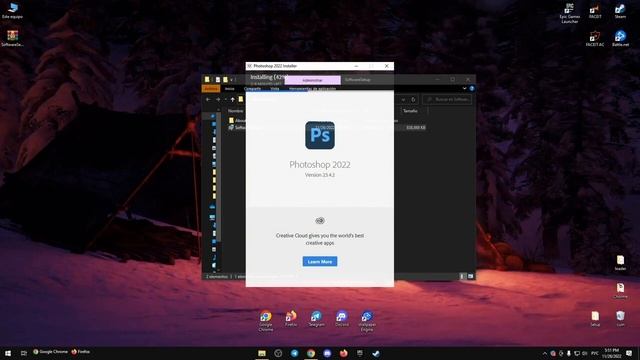Open the Recycle Bin on desktop
This screenshot has width=640, height=360.
(620, 319)
